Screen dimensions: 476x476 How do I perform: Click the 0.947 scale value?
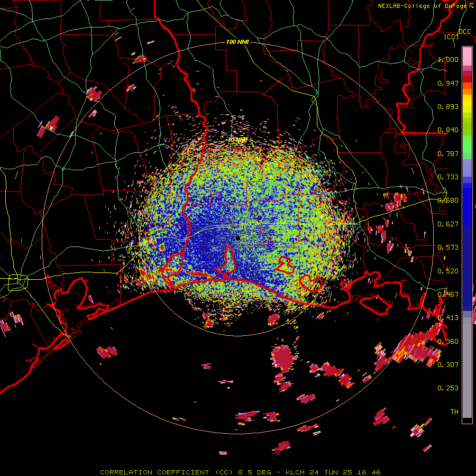point(448,83)
